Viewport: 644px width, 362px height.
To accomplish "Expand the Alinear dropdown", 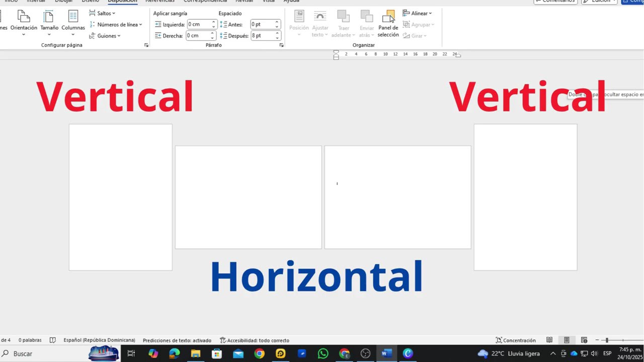I will [x=417, y=13].
